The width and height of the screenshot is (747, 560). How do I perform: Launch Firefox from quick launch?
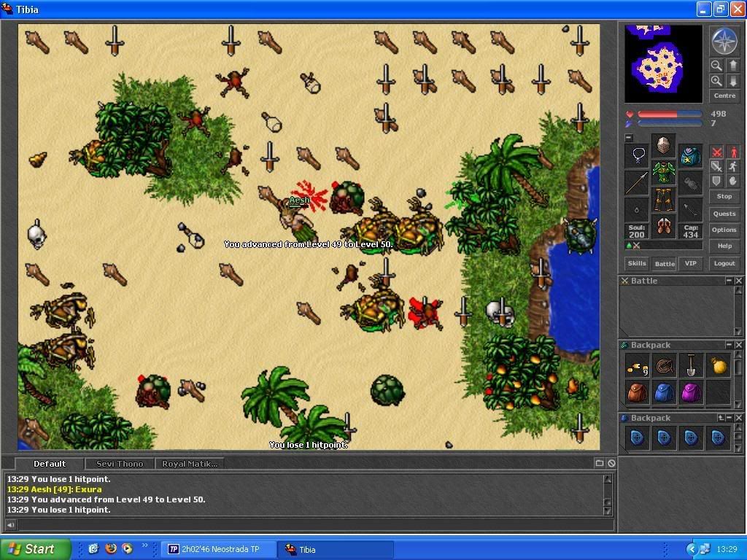tap(111, 548)
